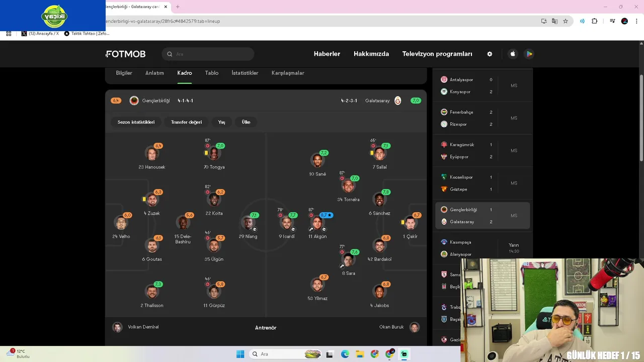Open Sallai's player portrait
Viewport: 644px width, 362px height.
coord(379,153)
